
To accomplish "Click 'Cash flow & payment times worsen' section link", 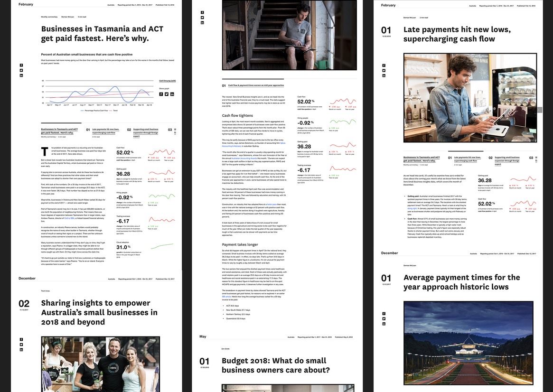I will pyautogui.click(x=256, y=85).
